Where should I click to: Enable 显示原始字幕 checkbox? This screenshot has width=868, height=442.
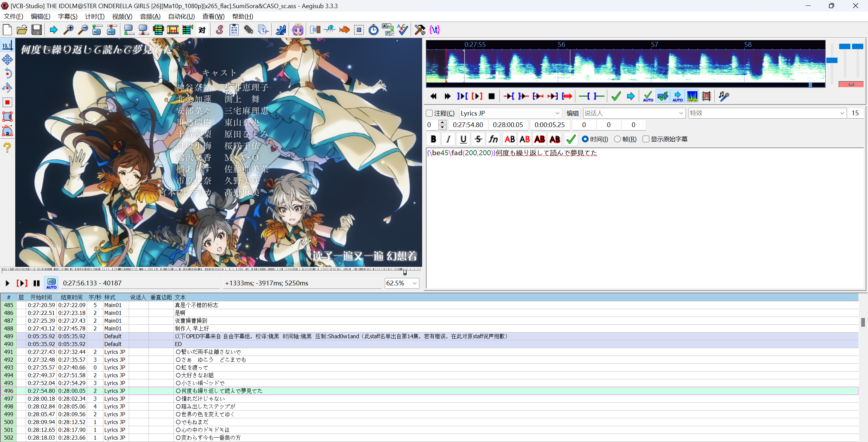tap(646, 139)
